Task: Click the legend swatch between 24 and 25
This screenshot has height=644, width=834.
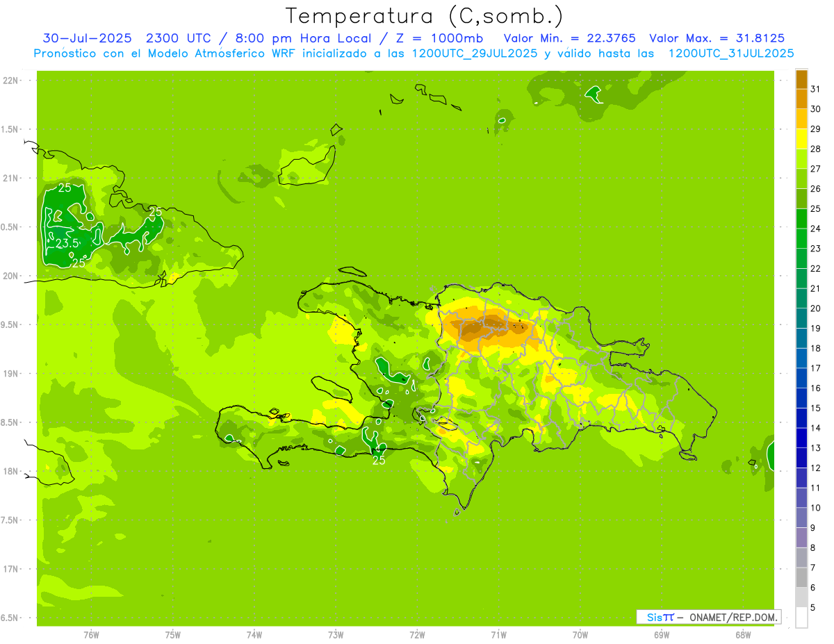Action: 801,219
